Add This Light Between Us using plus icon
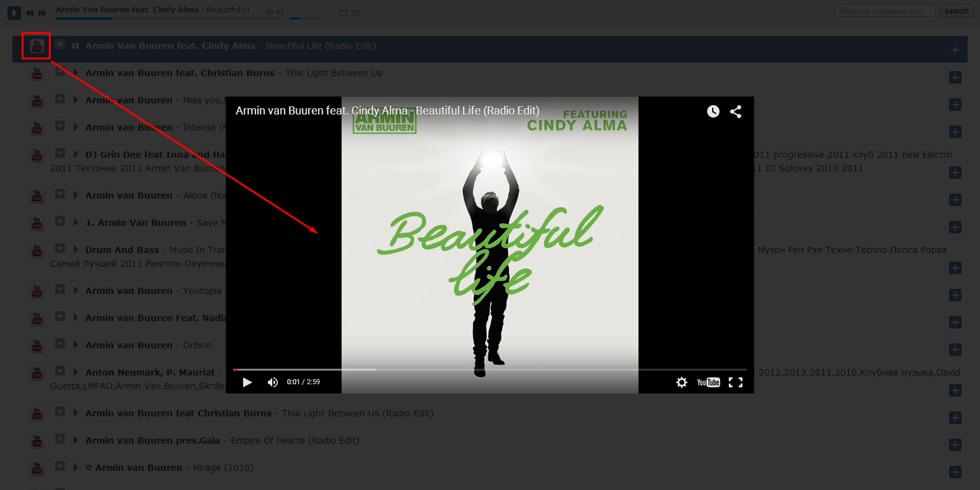Image resolution: width=980 pixels, height=490 pixels. pos(955,77)
